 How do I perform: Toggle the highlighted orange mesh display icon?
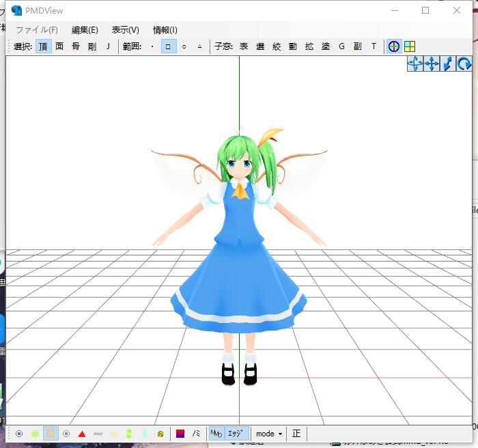pyautogui.click(x=51, y=434)
